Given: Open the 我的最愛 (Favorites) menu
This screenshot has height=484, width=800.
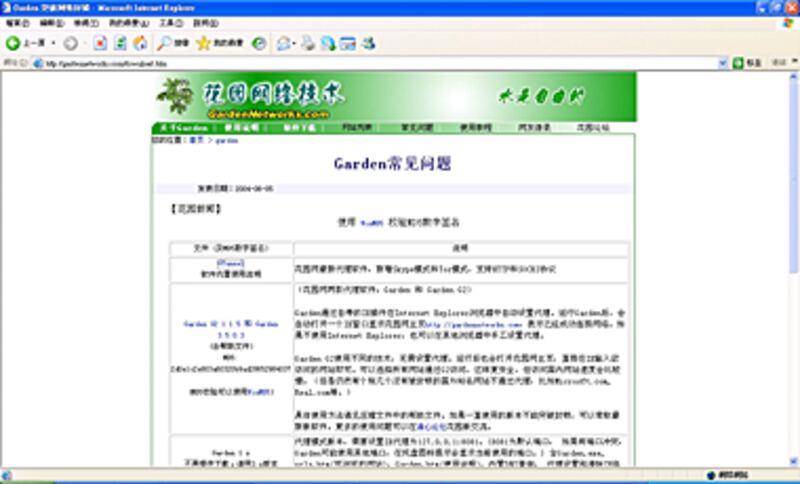Looking at the screenshot, I should (129, 23).
